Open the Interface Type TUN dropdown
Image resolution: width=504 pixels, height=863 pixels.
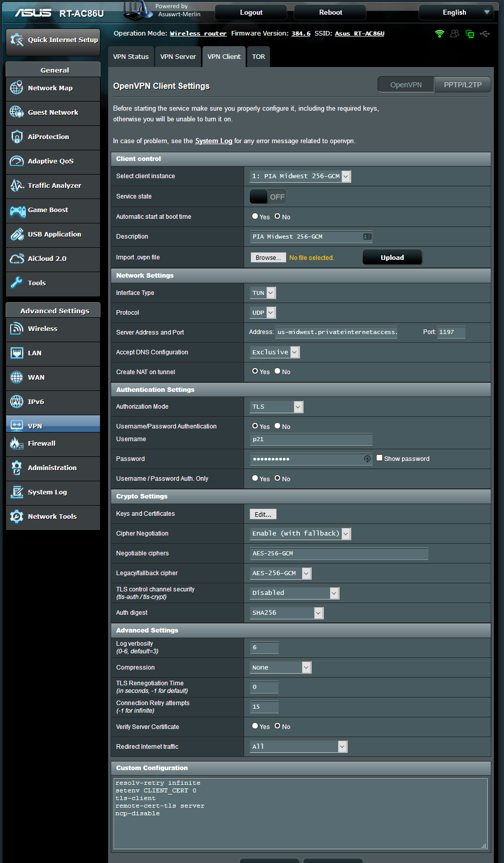(x=263, y=293)
